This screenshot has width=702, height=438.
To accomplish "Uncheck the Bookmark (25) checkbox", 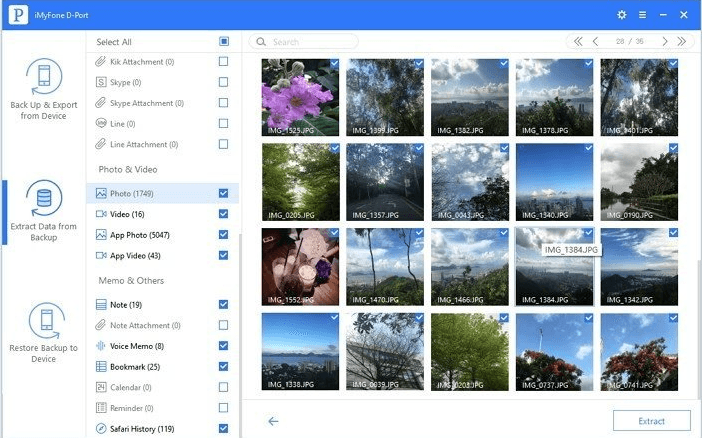I will [223, 367].
